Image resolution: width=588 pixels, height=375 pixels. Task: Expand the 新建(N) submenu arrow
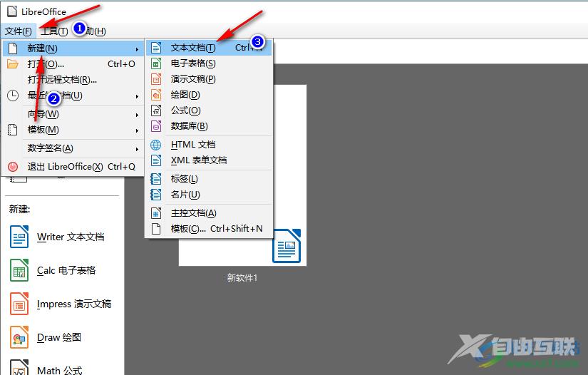click(x=138, y=49)
